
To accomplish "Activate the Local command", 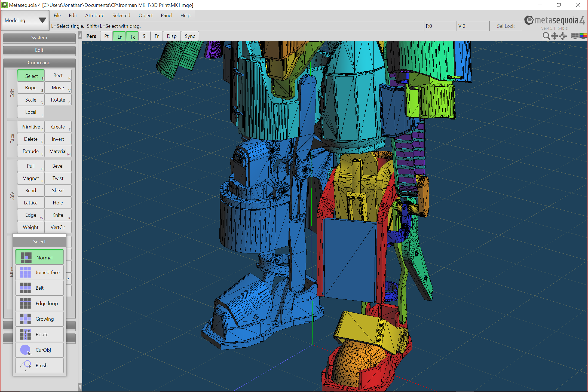I will coord(31,112).
